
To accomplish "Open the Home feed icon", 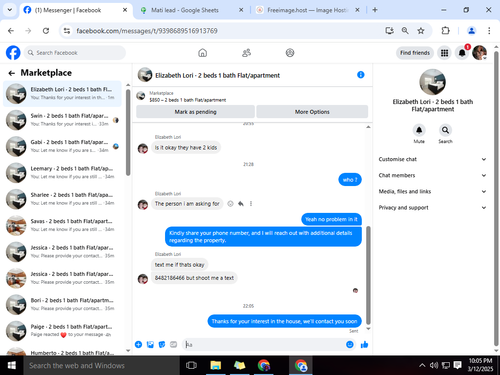I will pos(202,53).
